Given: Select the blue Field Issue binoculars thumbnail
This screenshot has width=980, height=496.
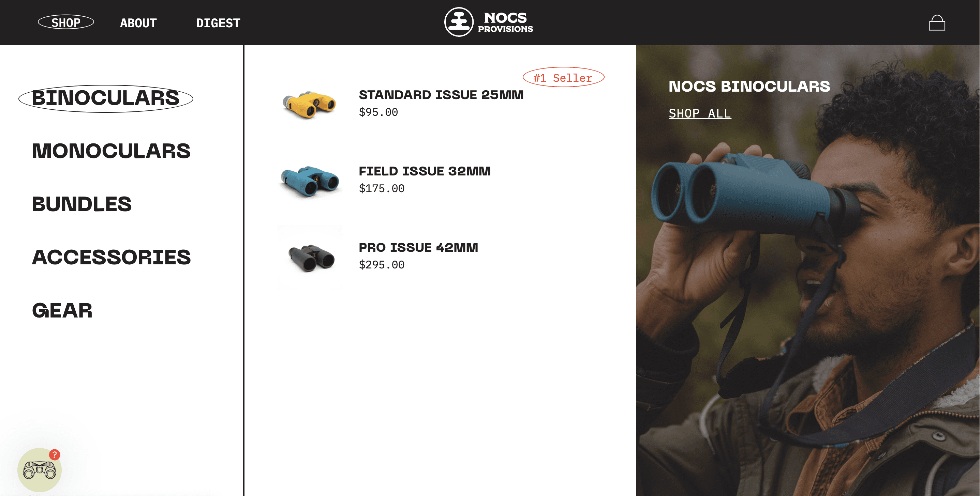Looking at the screenshot, I should pyautogui.click(x=310, y=181).
